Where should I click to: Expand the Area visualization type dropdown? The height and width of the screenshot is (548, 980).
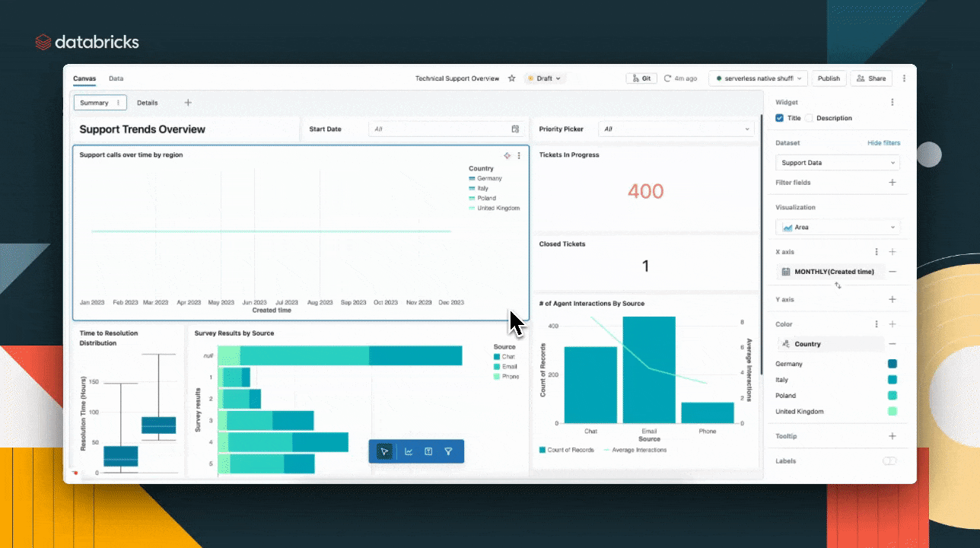837,228
